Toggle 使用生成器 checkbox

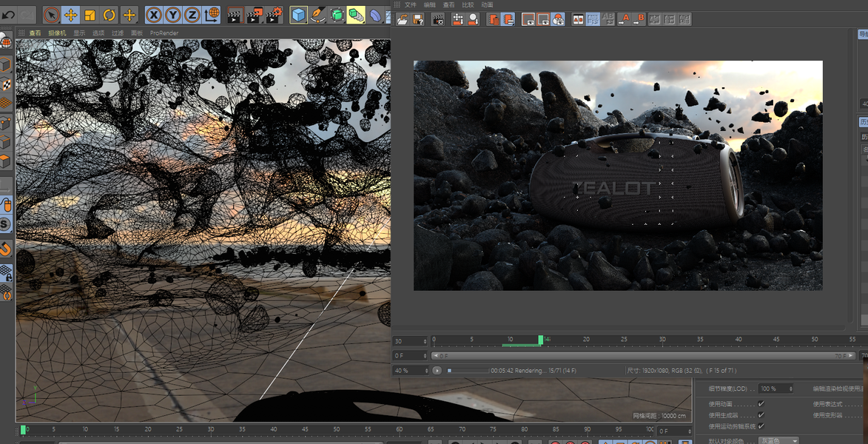761,414
